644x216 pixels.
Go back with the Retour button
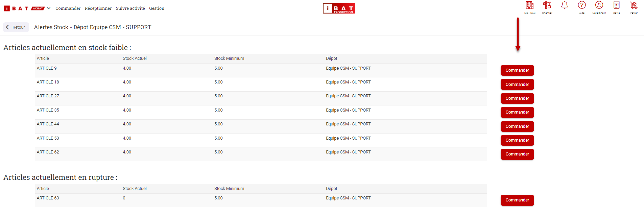[16, 27]
